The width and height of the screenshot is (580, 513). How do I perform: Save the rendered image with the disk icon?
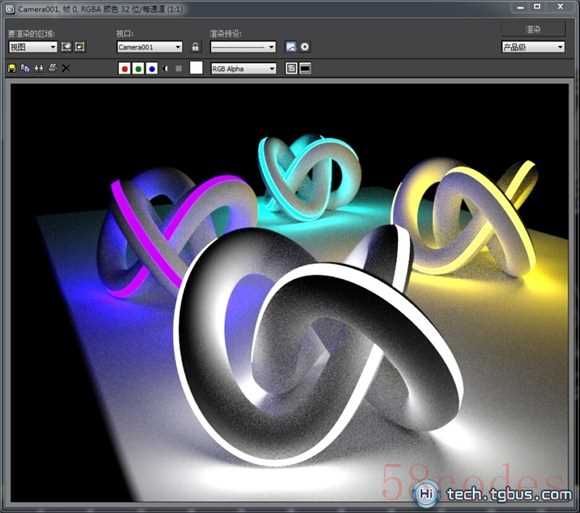pos(12,68)
